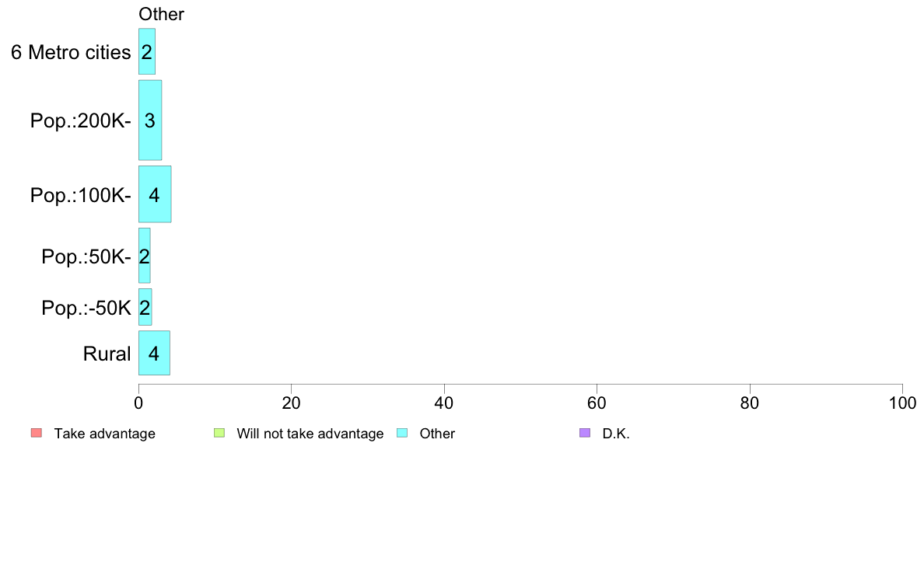Select the Pop.:200K- bar
This screenshot has width=924, height=572.
click(x=150, y=120)
